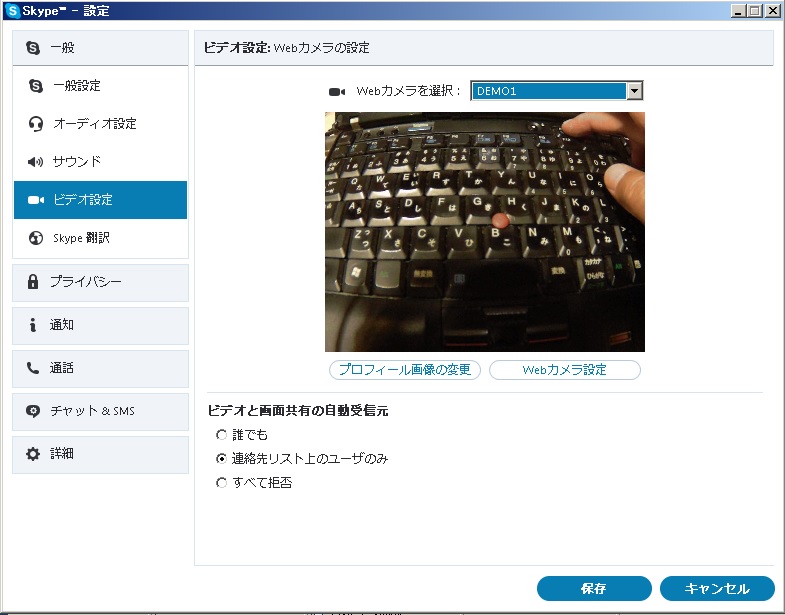
Task: Click the 保存 button
Action: click(594, 588)
